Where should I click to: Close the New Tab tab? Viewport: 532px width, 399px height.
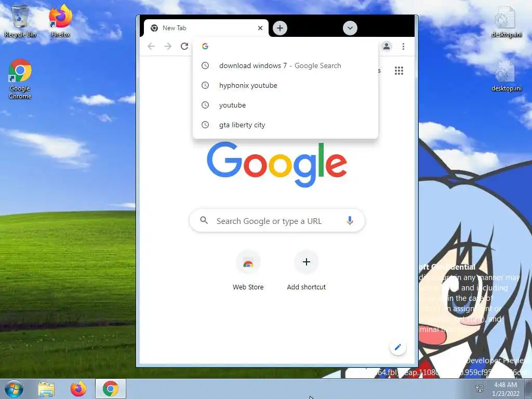(x=260, y=28)
